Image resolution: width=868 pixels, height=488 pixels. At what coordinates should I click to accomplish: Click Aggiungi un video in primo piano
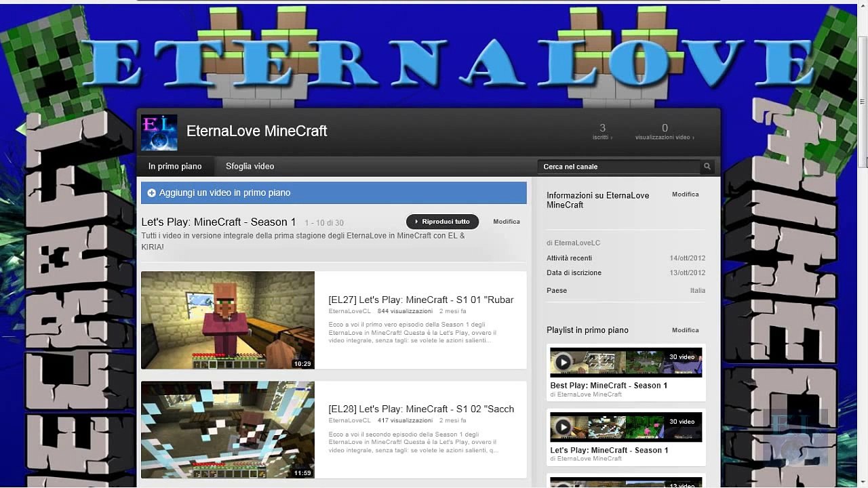[334, 192]
